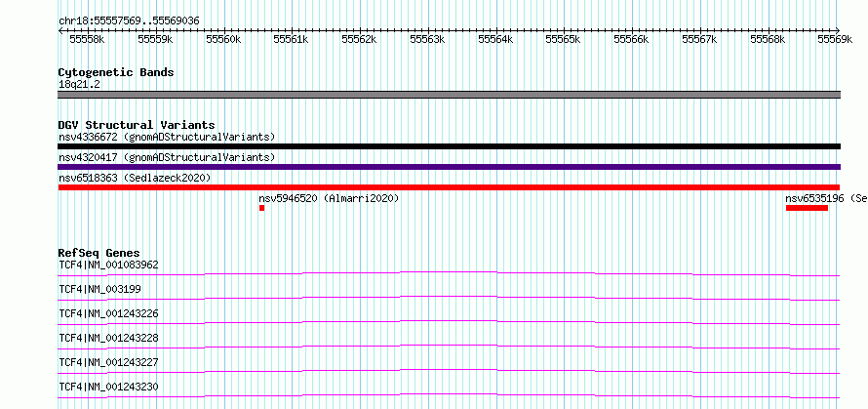Click the 55560k ruler tick label

(223, 39)
